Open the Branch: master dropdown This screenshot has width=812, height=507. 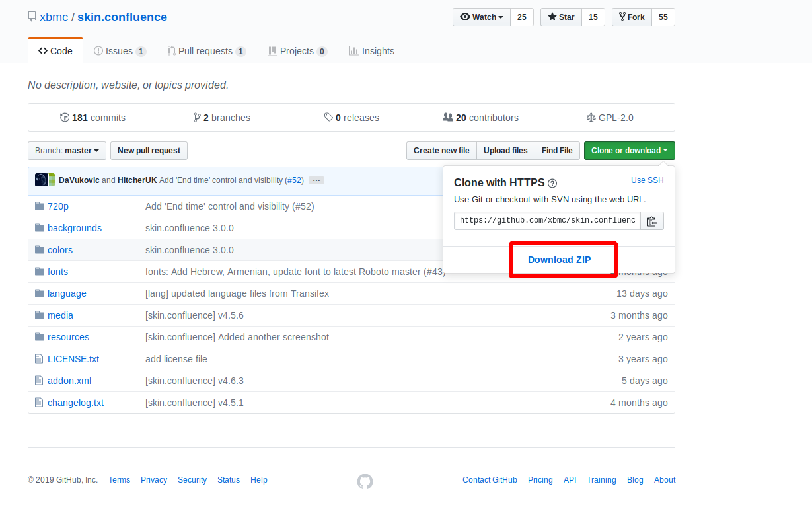pos(67,151)
